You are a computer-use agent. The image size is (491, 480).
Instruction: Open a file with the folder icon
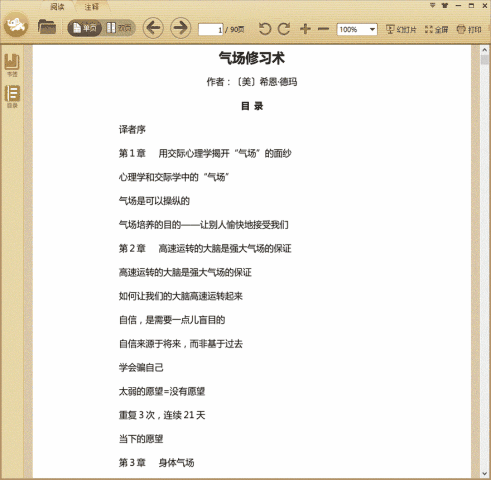click(x=47, y=27)
